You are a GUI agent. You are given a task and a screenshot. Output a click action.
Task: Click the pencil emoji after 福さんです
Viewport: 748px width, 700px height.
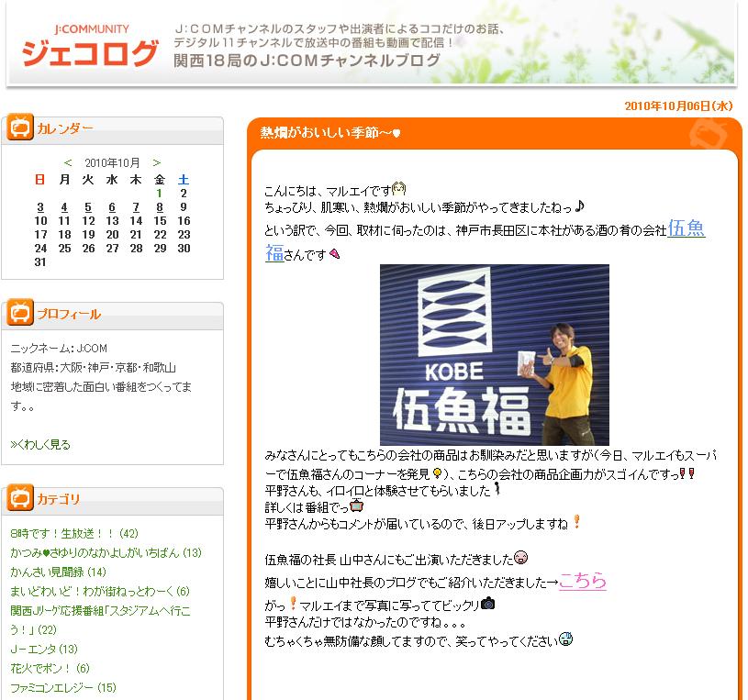click(x=334, y=254)
